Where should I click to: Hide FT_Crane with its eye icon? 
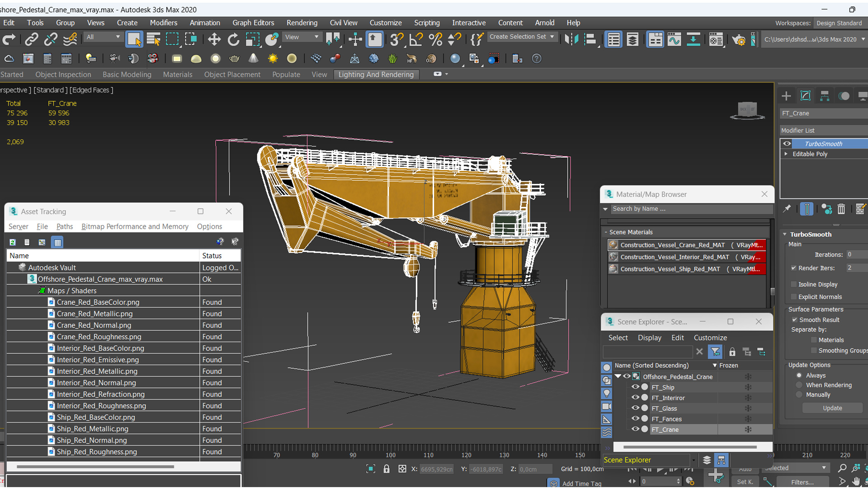coord(635,429)
